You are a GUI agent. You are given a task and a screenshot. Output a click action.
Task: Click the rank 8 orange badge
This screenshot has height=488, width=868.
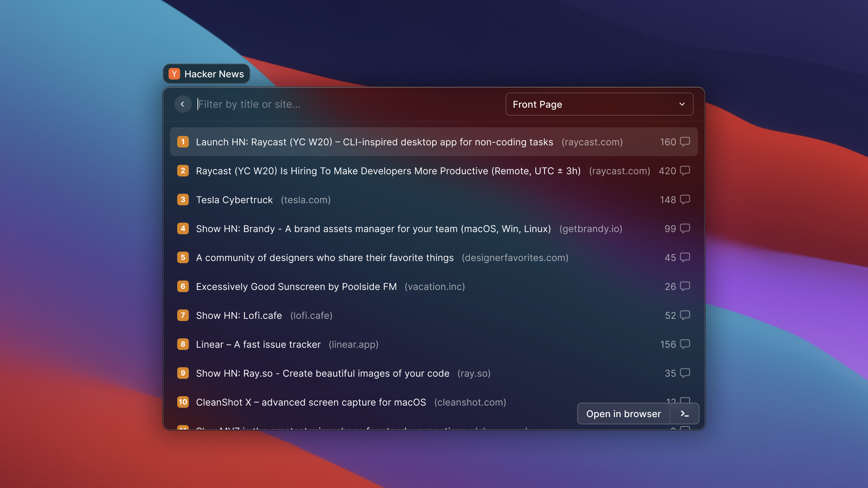[x=183, y=344]
